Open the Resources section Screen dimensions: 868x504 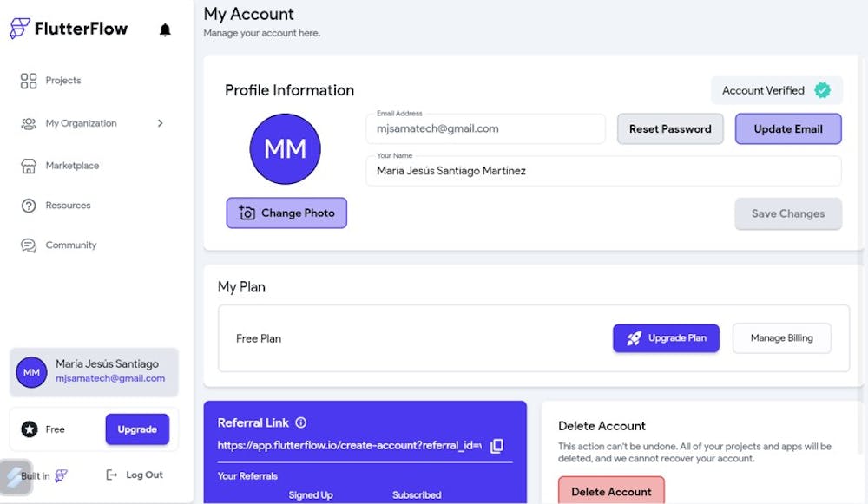pos(67,206)
